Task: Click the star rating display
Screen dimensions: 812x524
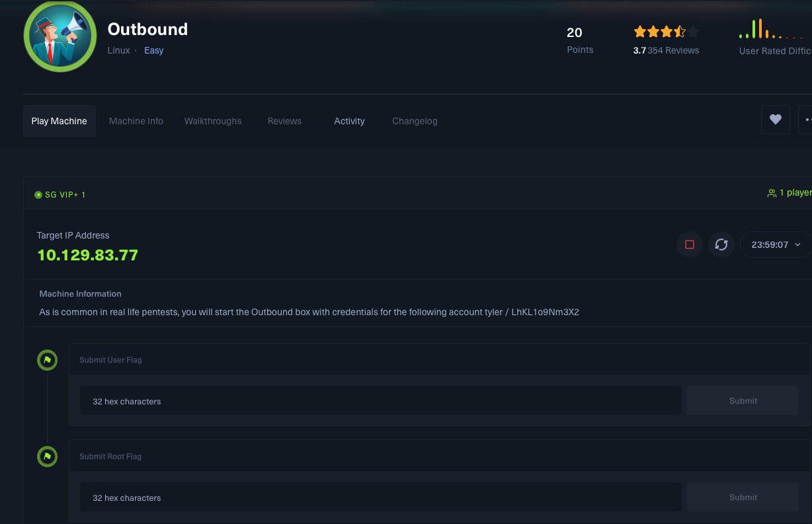Action: click(665, 32)
